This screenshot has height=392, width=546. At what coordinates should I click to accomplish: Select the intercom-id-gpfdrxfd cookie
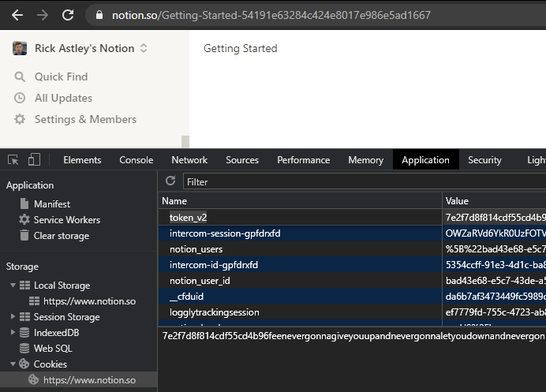coord(352,264)
